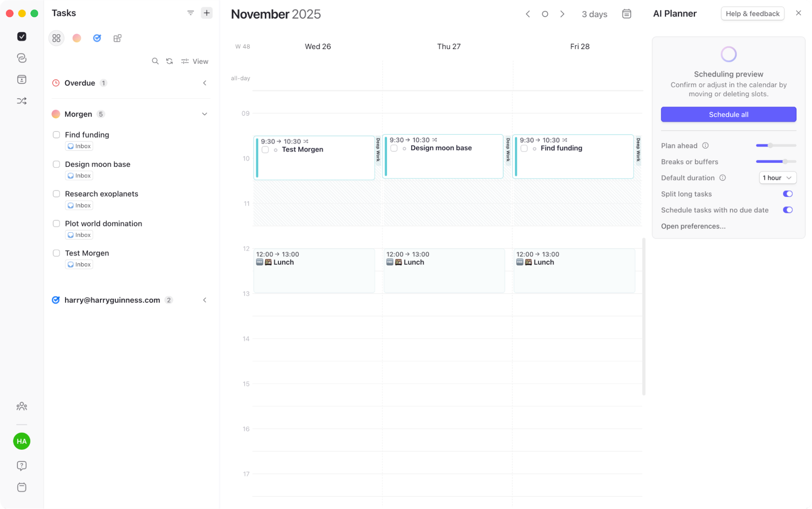Open the Default duration 1 hour dropdown
This screenshot has height=509, width=812.
[x=777, y=177]
